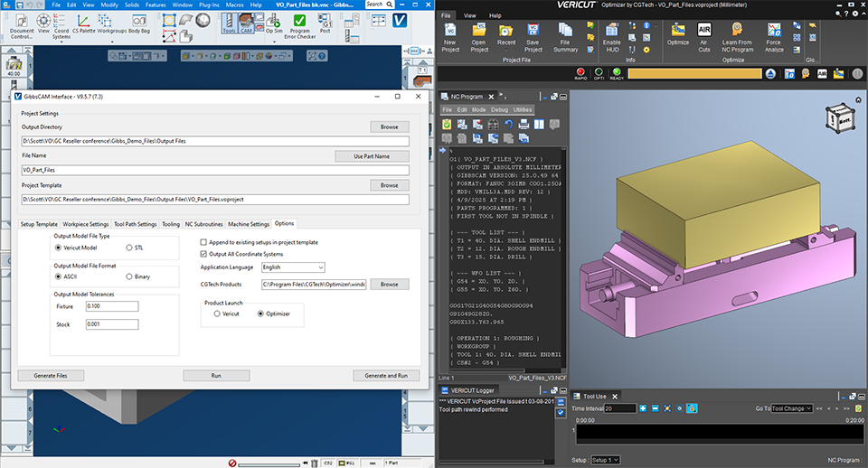Open the Debug menu in NC Program panel
Image resolution: width=868 pixels, height=468 pixels.
coord(499,109)
